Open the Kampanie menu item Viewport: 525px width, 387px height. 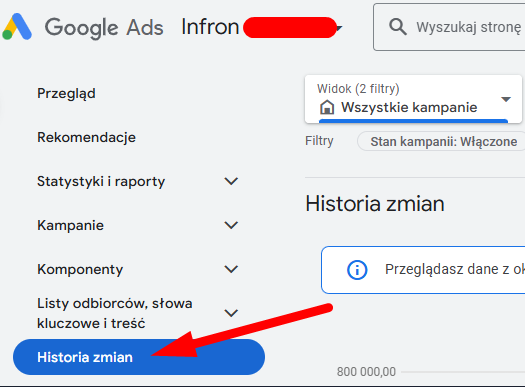tap(70, 225)
